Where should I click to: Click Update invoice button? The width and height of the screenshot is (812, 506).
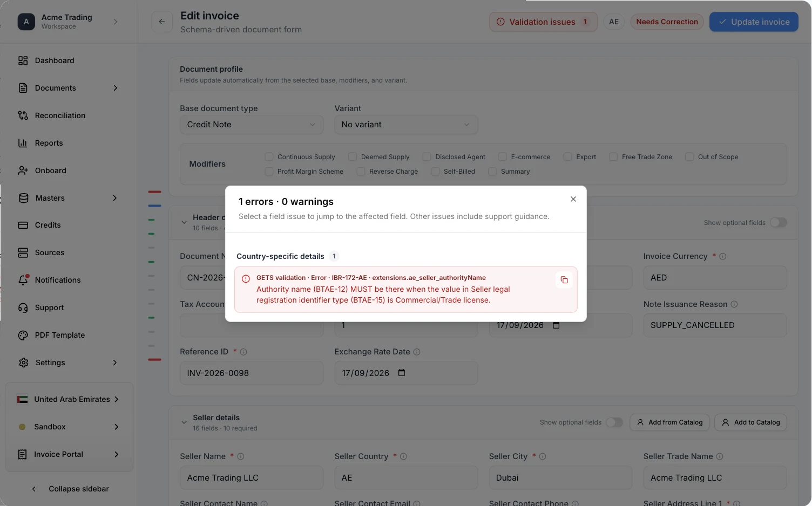754,22
